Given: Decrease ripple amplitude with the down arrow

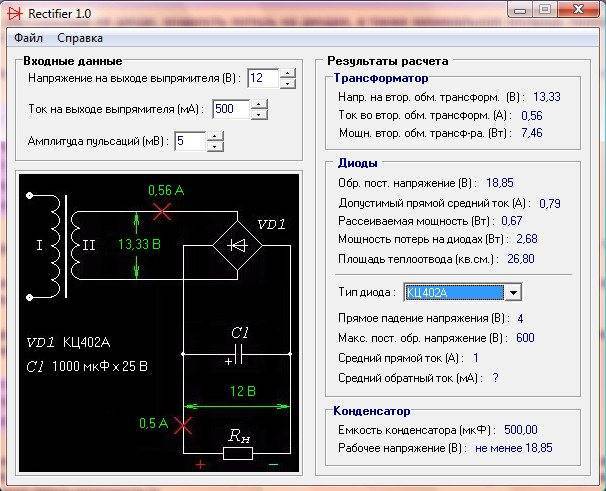Looking at the screenshot, I should 215,146.
